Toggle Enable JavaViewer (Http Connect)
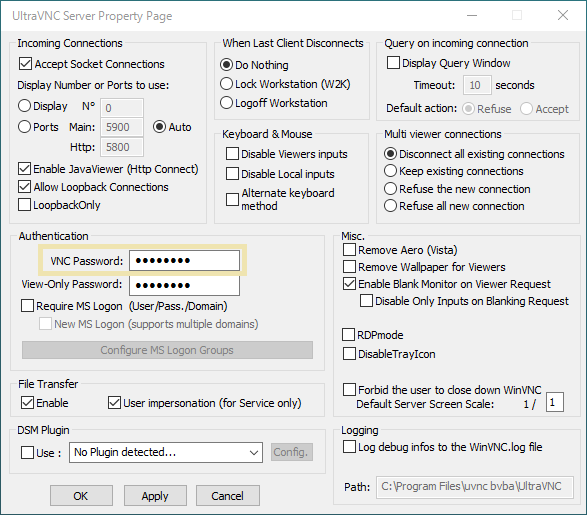This screenshot has width=587, height=515. point(25,169)
